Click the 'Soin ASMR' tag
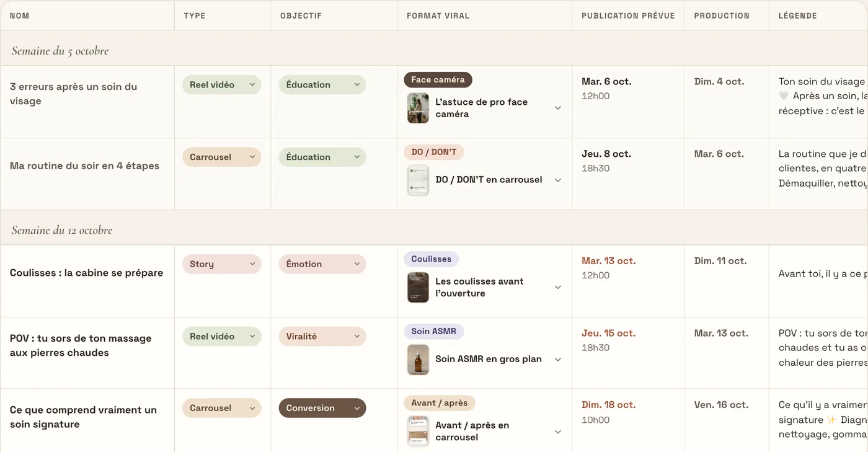868x452 pixels. 433,331
